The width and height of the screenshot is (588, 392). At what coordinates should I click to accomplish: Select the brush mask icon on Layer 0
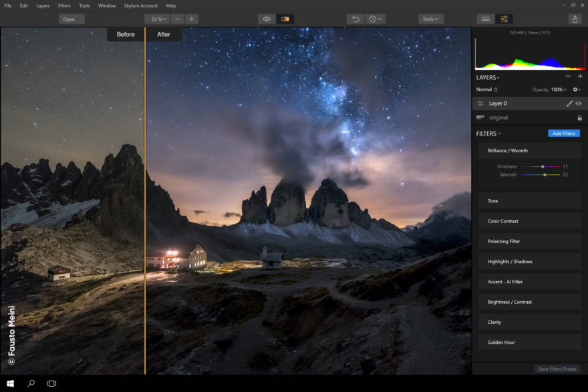(569, 104)
